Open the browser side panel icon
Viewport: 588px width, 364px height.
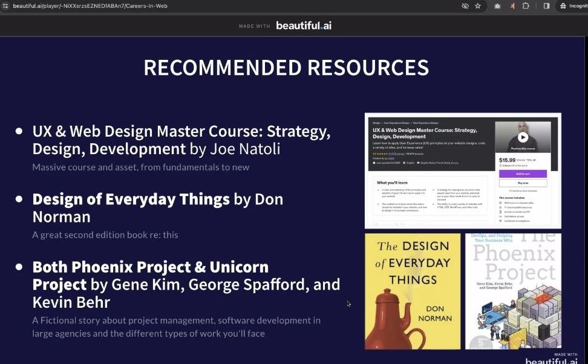546,6
